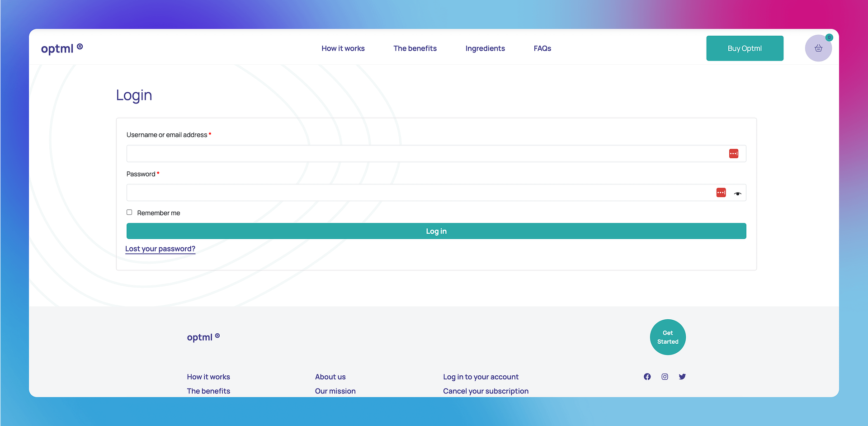
Task: Go to Ingredients in top navigation
Action: point(485,48)
